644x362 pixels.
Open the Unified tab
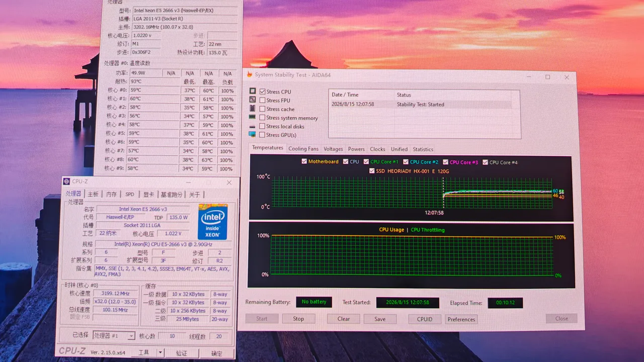point(399,149)
